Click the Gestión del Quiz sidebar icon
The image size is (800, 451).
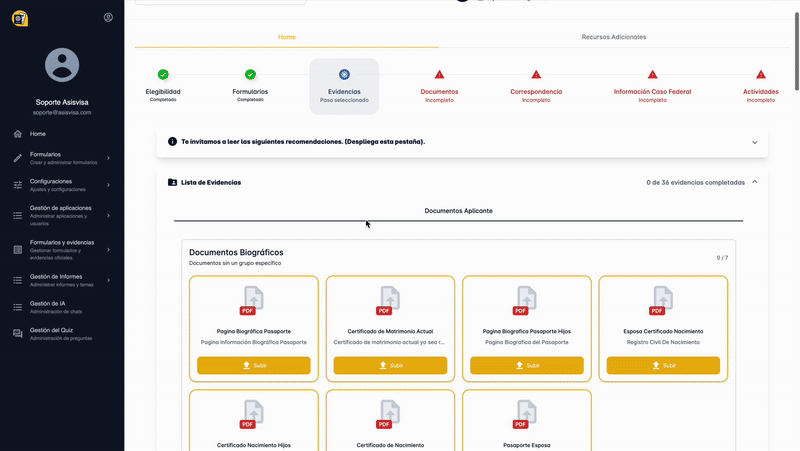18,333
